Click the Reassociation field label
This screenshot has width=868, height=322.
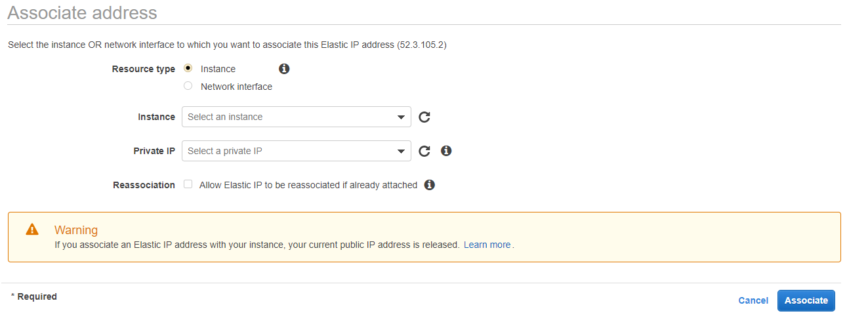[x=144, y=186]
